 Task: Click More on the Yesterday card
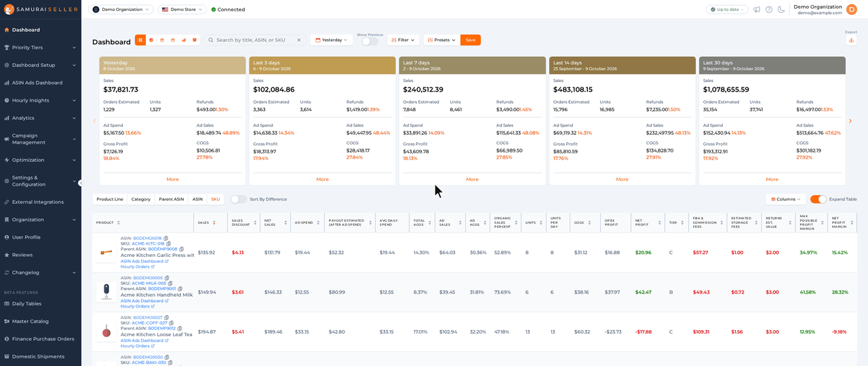coord(172,180)
